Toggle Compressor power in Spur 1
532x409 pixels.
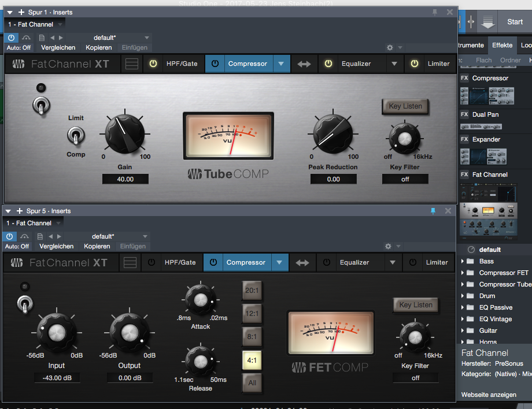coord(215,64)
